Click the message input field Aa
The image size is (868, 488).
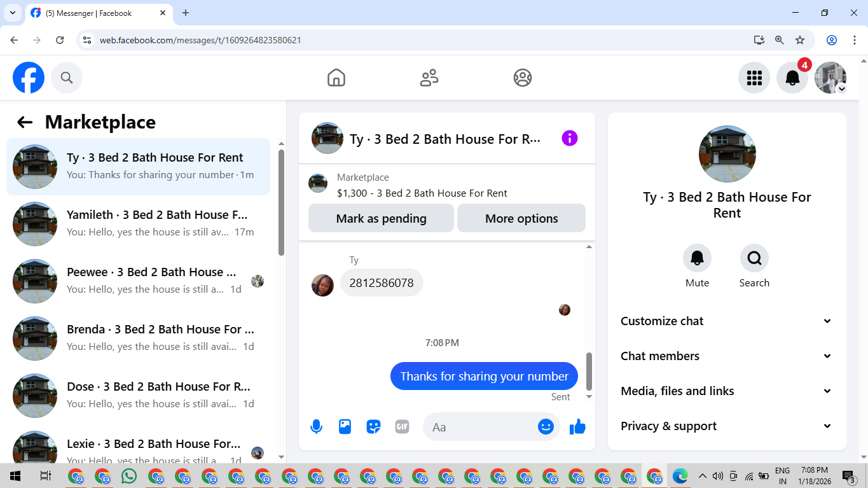pos(480,427)
